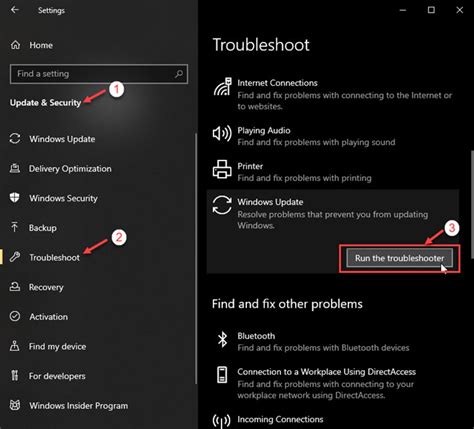
Task: Click the search magnifier icon
Action: (x=179, y=74)
